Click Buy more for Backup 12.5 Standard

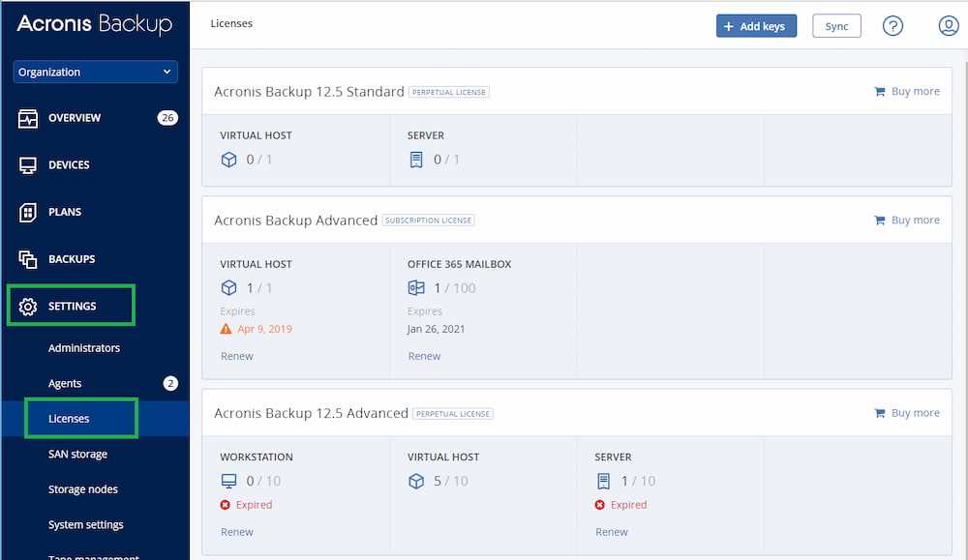(907, 92)
